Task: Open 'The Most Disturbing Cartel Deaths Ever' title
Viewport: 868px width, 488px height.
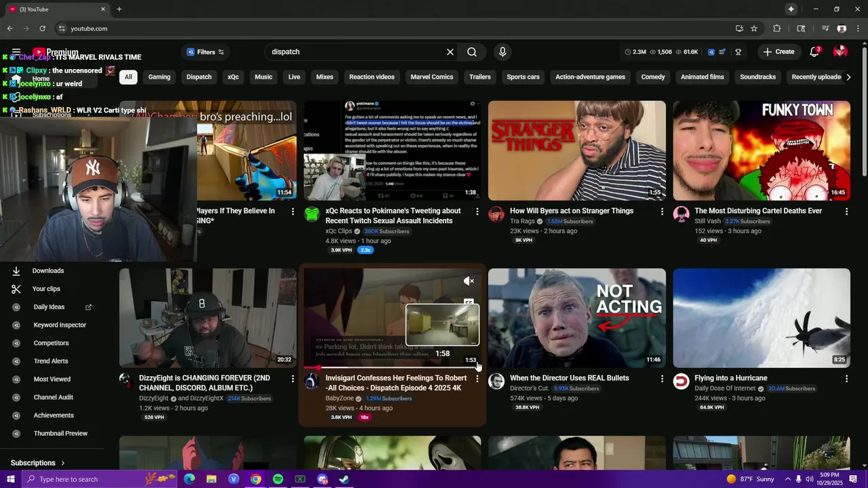Action: 758,211
